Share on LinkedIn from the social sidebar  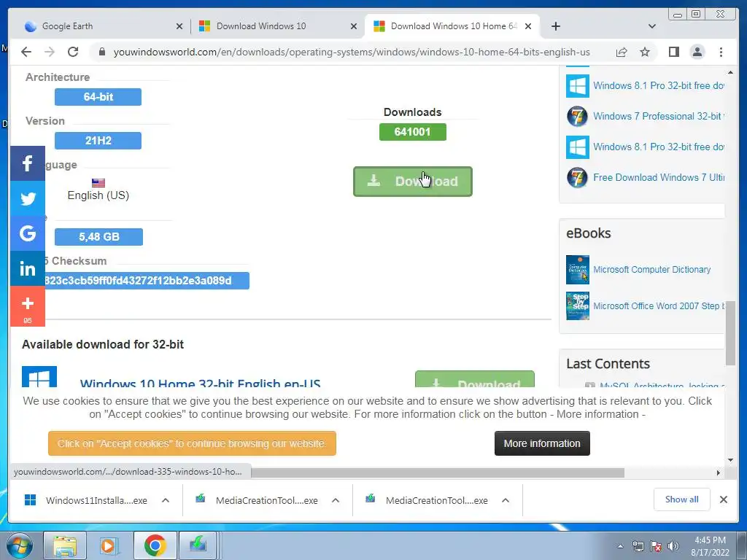click(x=28, y=268)
